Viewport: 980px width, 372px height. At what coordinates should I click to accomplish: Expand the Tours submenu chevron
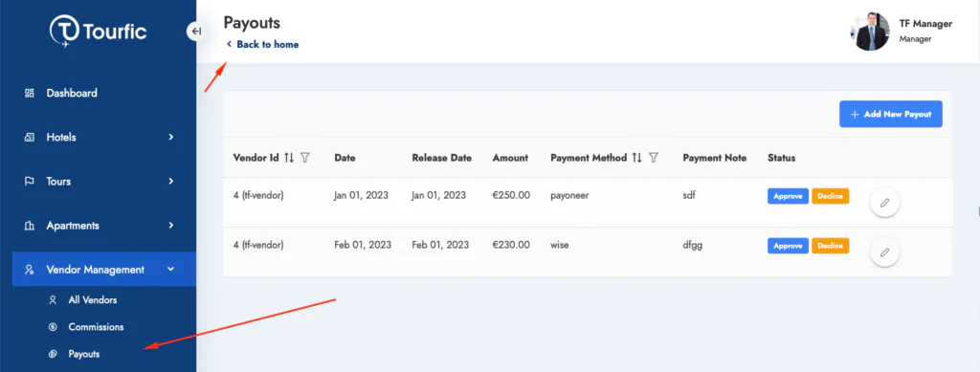tap(170, 182)
